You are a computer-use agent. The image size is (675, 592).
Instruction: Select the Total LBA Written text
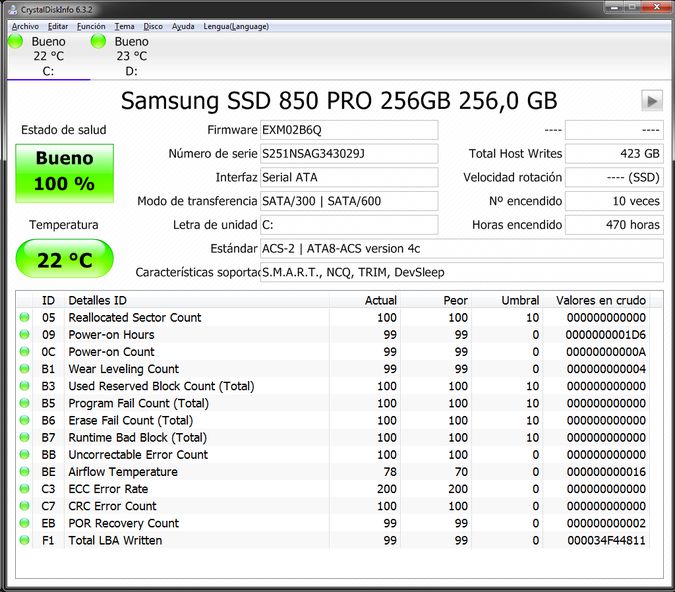pos(115,540)
